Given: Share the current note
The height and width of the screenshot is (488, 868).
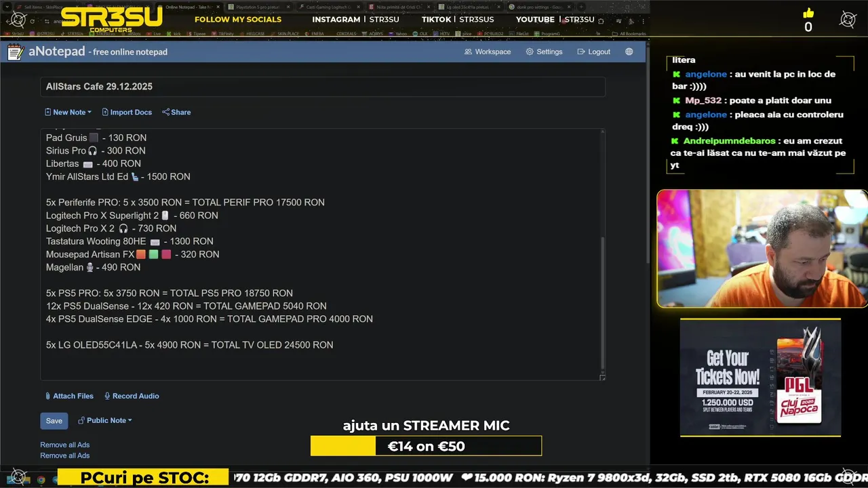Looking at the screenshot, I should pos(176,113).
